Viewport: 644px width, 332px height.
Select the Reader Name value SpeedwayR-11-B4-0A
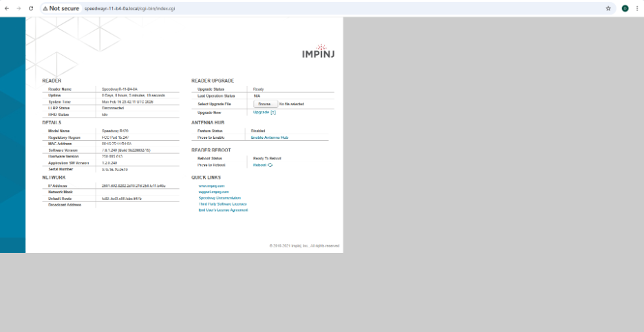point(120,89)
